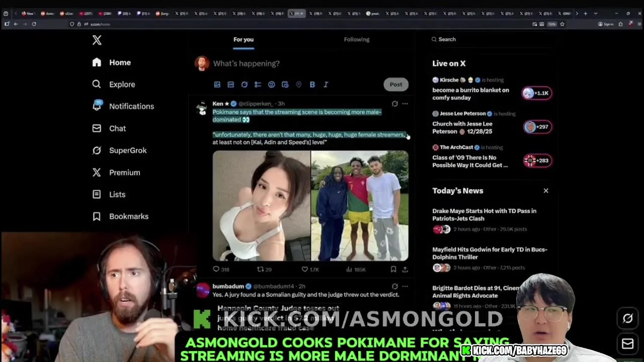This screenshot has height=362, width=644.
Task: Switch to the Following tab
Action: coord(357,39)
